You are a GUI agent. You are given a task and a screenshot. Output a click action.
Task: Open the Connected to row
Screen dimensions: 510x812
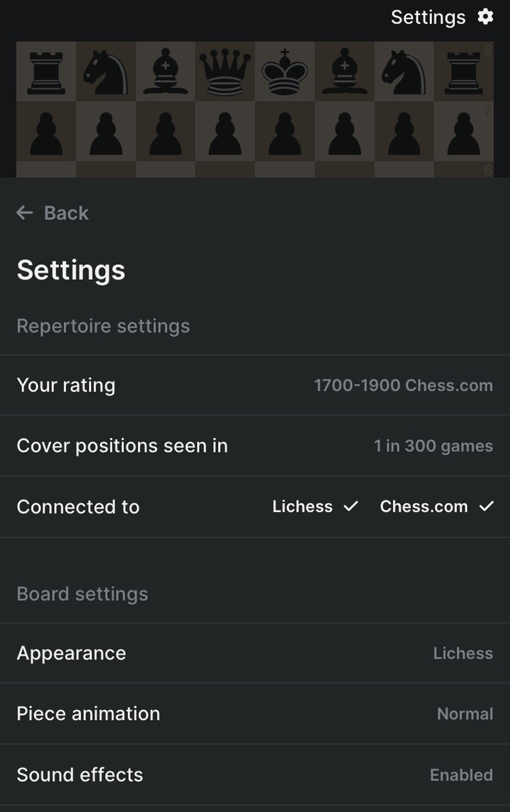tap(78, 507)
